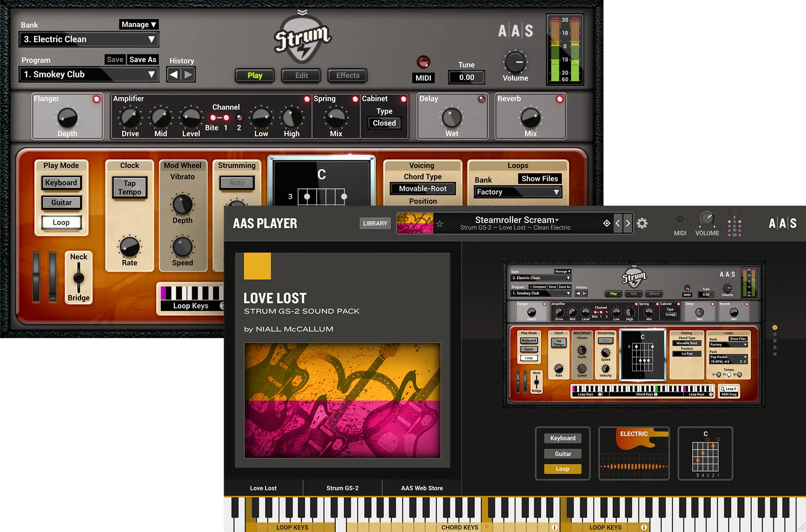The height and width of the screenshot is (532, 806).
Task: Click the Neck/Bridge pickup slider
Action: (x=79, y=278)
